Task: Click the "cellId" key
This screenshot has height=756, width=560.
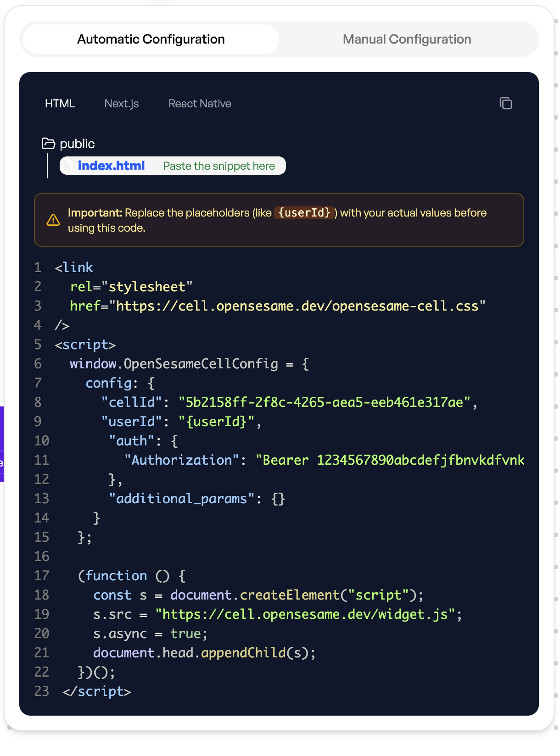Action: coord(132,402)
